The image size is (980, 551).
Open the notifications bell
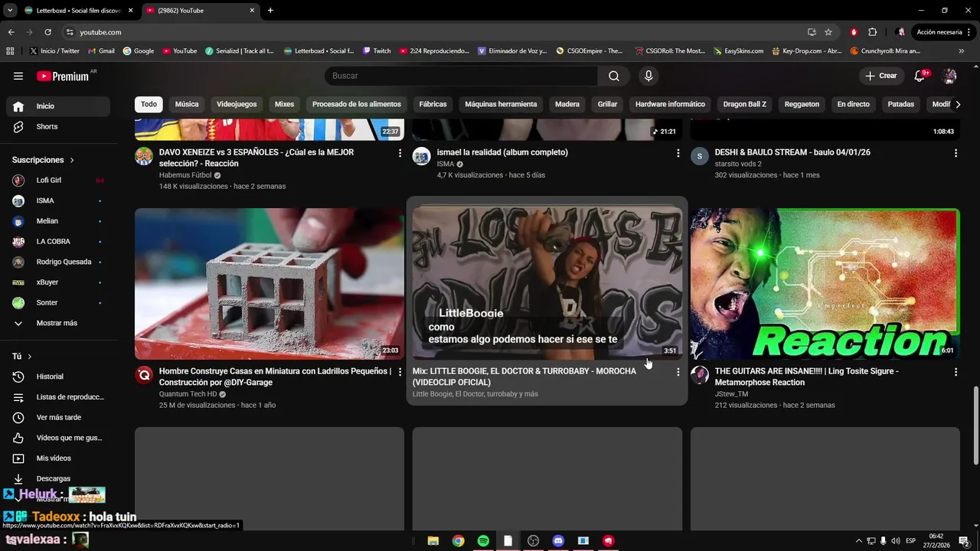click(921, 76)
